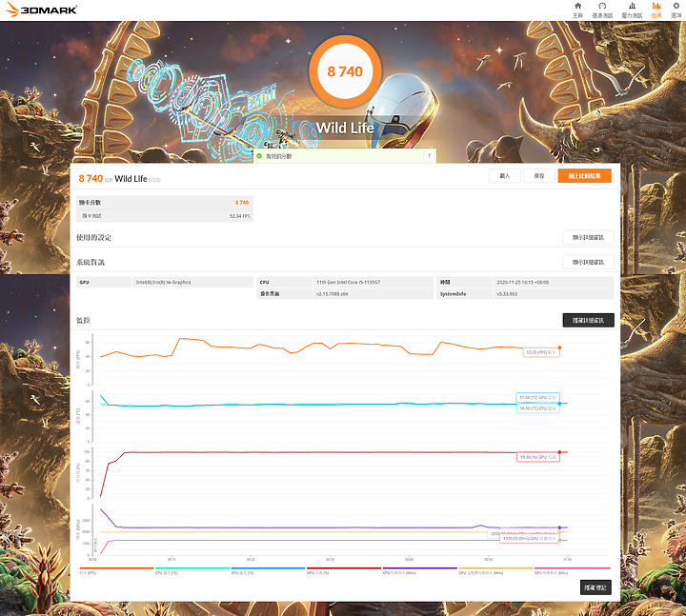Click the question mark help button

point(429,156)
